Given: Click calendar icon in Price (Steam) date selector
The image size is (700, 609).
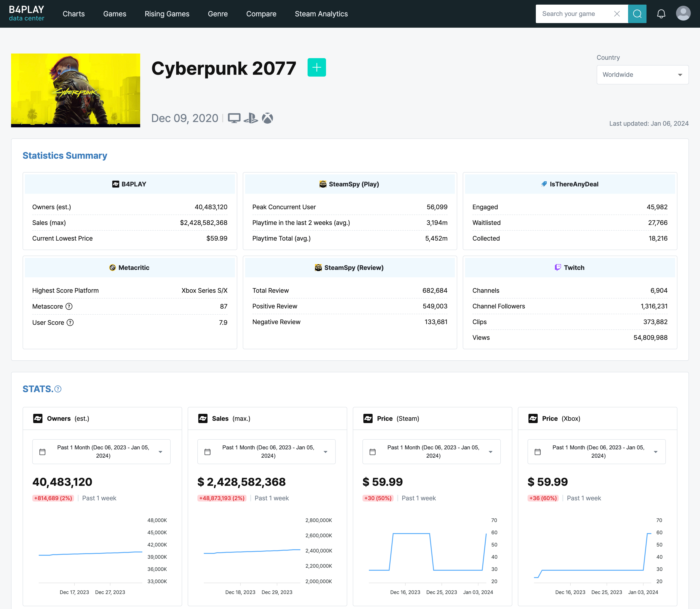Looking at the screenshot, I should (x=373, y=452).
